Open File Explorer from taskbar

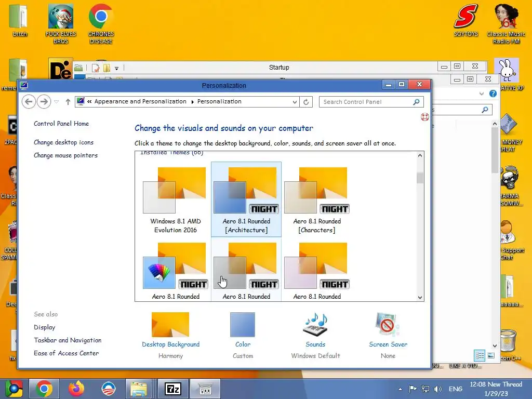tap(138, 389)
